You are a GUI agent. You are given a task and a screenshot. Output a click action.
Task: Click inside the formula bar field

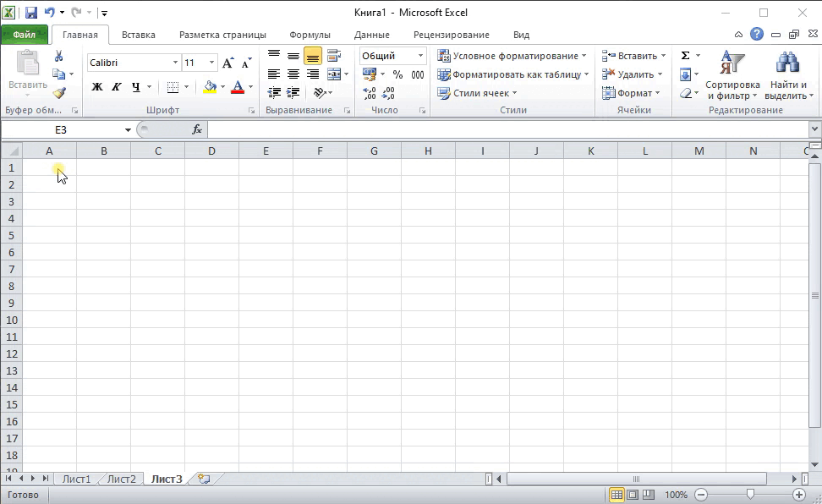pos(508,129)
